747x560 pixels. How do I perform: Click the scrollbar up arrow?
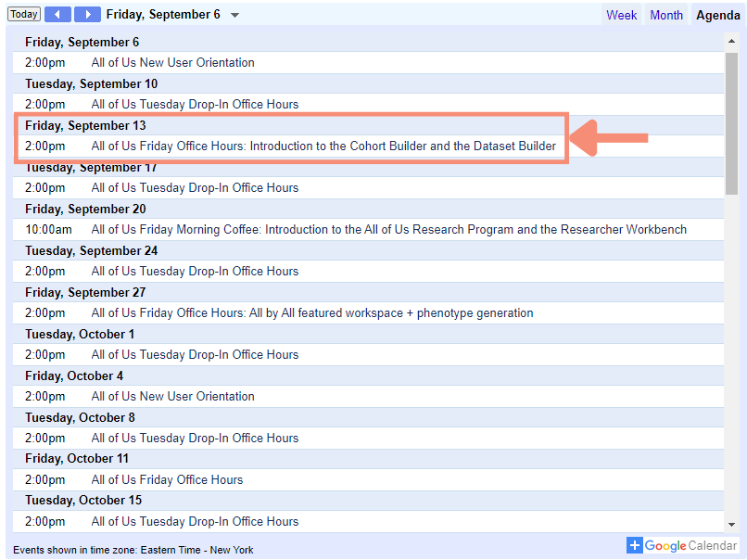click(731, 42)
